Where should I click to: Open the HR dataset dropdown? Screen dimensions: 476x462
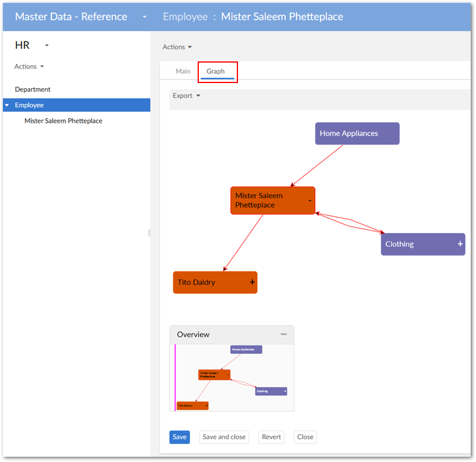tap(47, 46)
